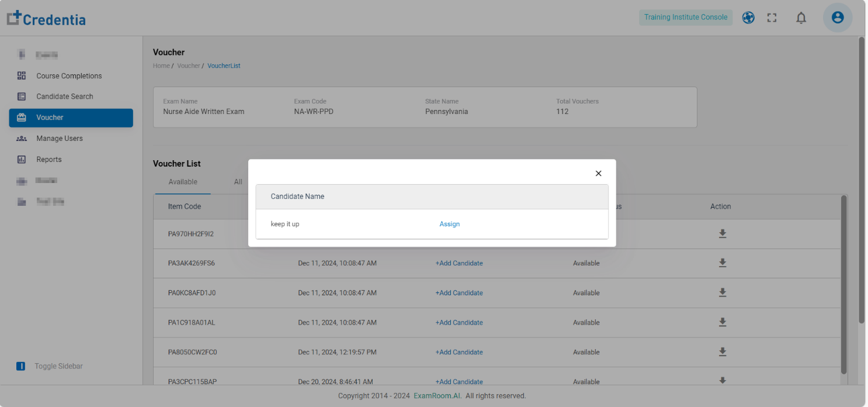The height and width of the screenshot is (407, 868).
Task: Click the globe icon in header
Action: click(748, 18)
